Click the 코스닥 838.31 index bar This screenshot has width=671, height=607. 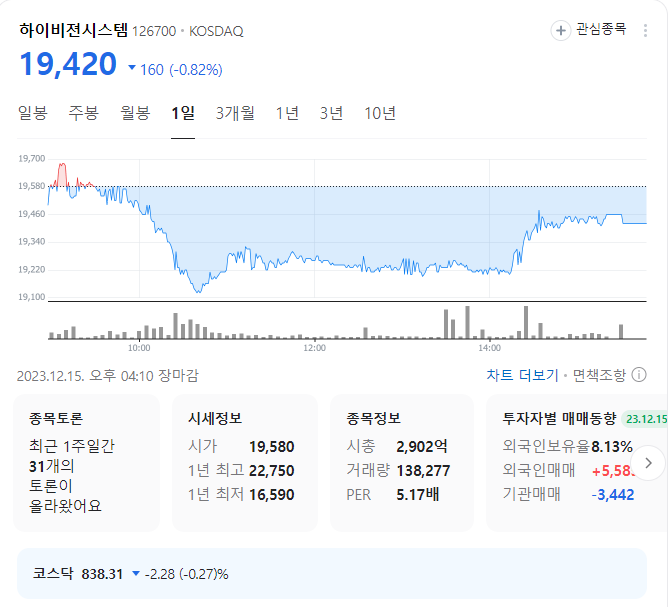click(x=332, y=573)
